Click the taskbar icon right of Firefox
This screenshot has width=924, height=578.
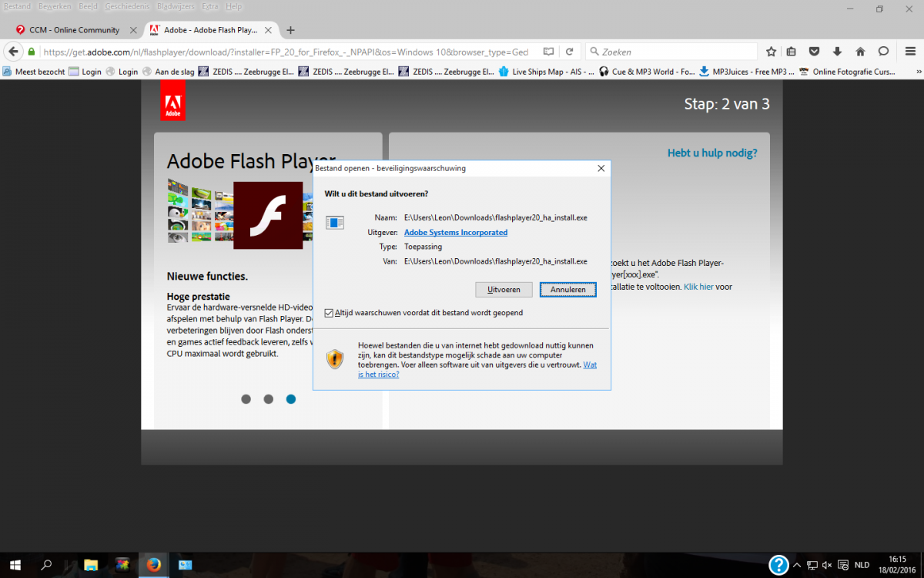coord(186,565)
